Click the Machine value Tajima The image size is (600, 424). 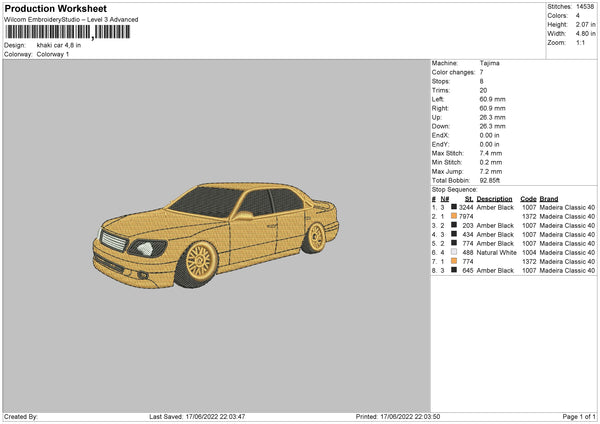coord(490,63)
